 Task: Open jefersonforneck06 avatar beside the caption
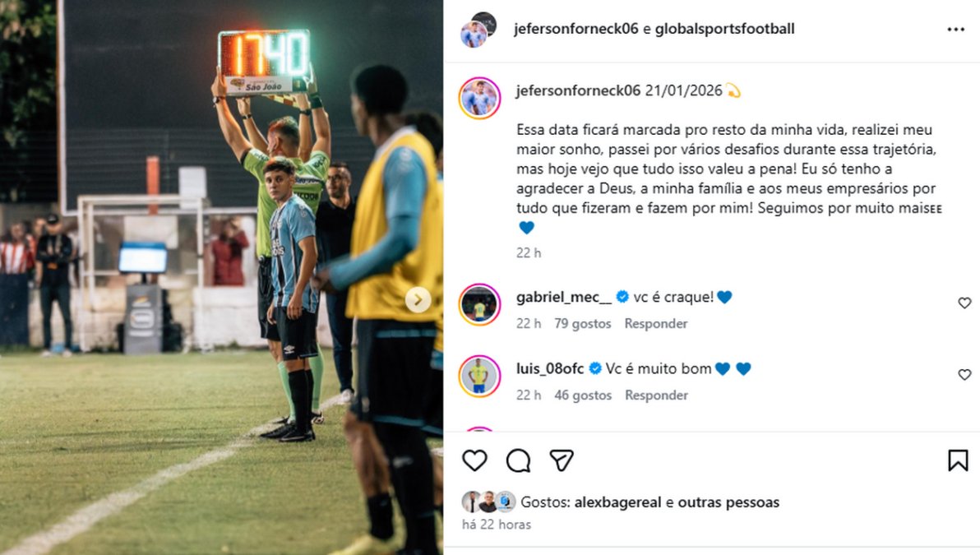pyautogui.click(x=479, y=98)
